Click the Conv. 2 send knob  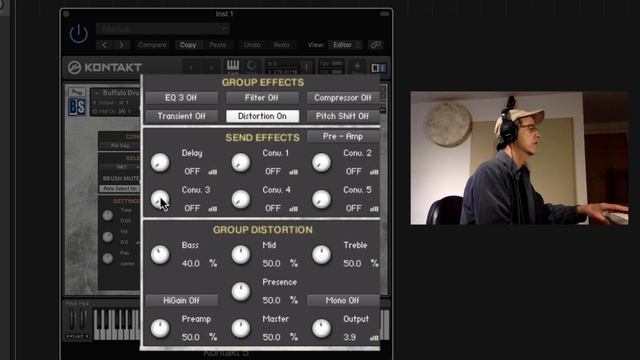tap(322, 162)
